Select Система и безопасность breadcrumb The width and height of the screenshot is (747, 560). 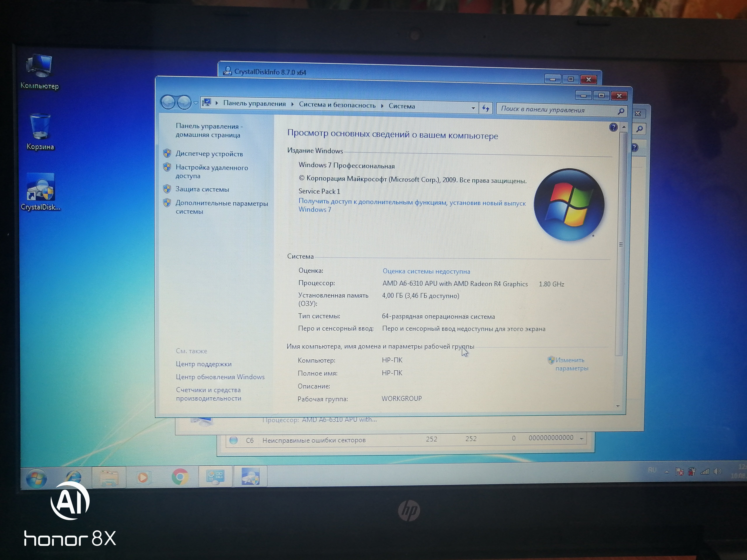(337, 105)
